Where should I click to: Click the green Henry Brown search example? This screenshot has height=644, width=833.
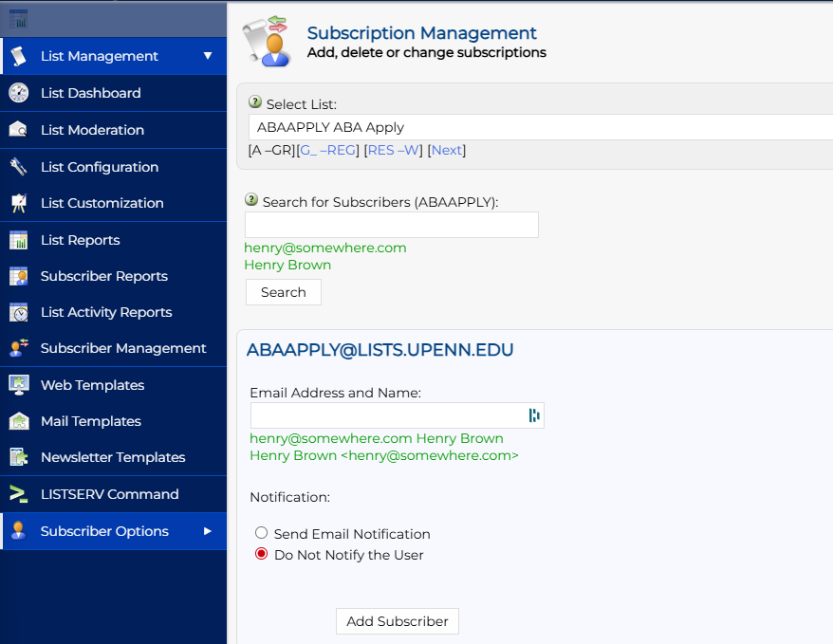click(x=287, y=265)
